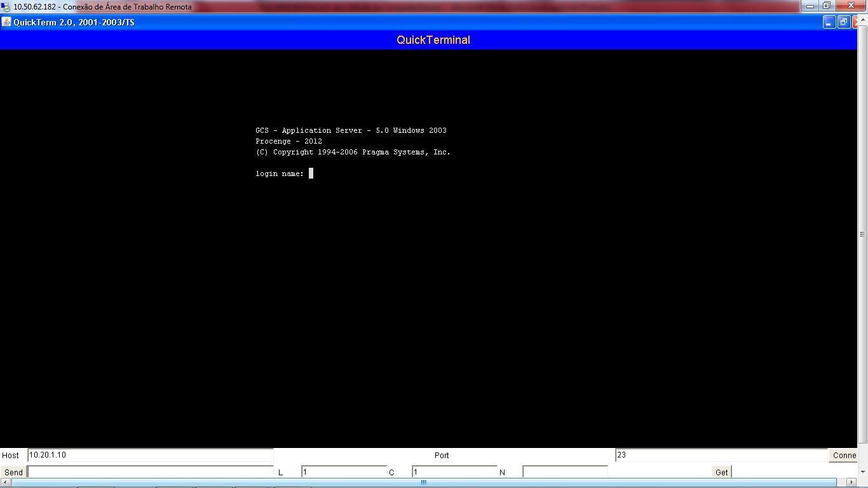Viewport: 868px width, 488px height.
Task: Click the Remote Desktop connection icon
Action: [6, 7]
